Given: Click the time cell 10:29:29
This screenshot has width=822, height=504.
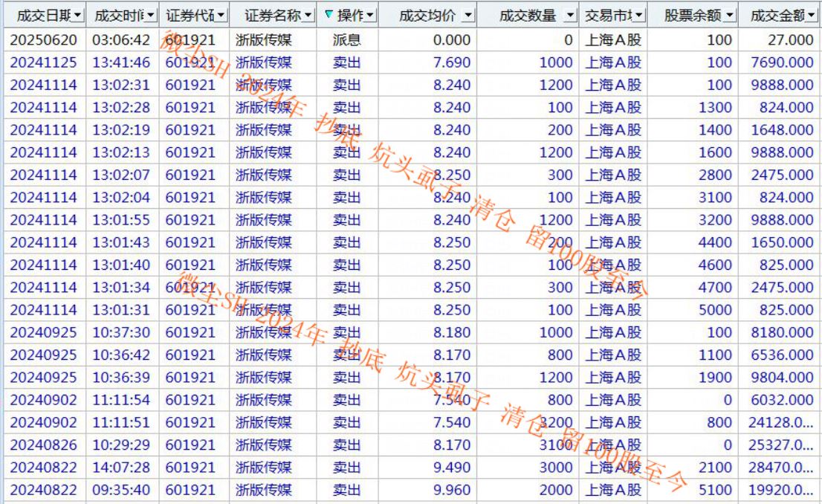Looking at the screenshot, I should [x=121, y=445].
